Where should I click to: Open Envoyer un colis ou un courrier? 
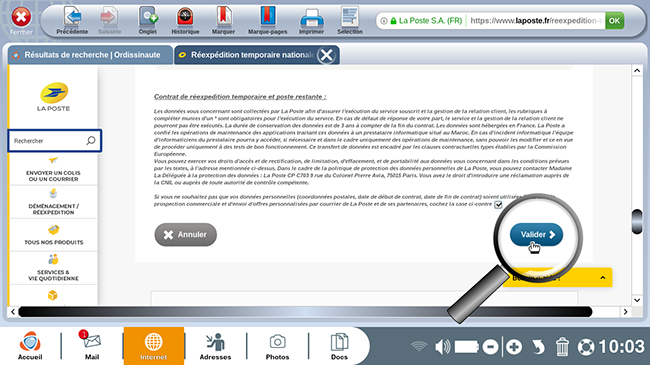tap(53, 170)
